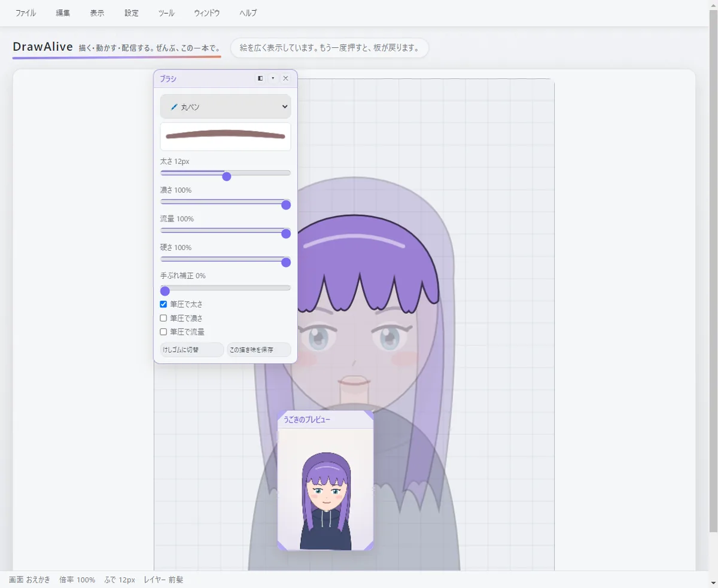Click the animated character preview thumbnail
The width and height of the screenshot is (718, 588).
[x=325, y=489]
